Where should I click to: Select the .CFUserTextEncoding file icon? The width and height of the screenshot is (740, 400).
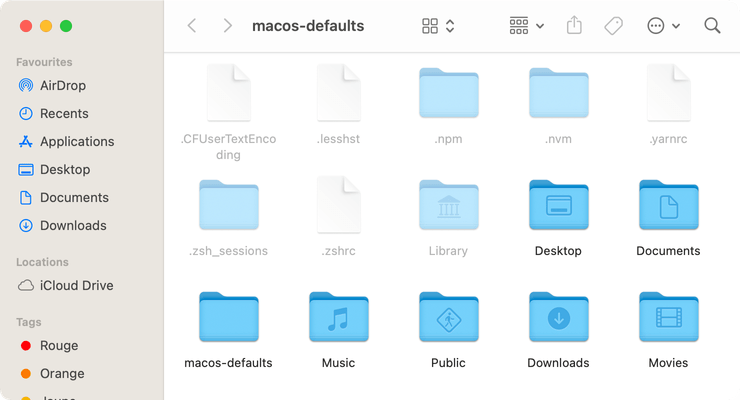coord(229,93)
